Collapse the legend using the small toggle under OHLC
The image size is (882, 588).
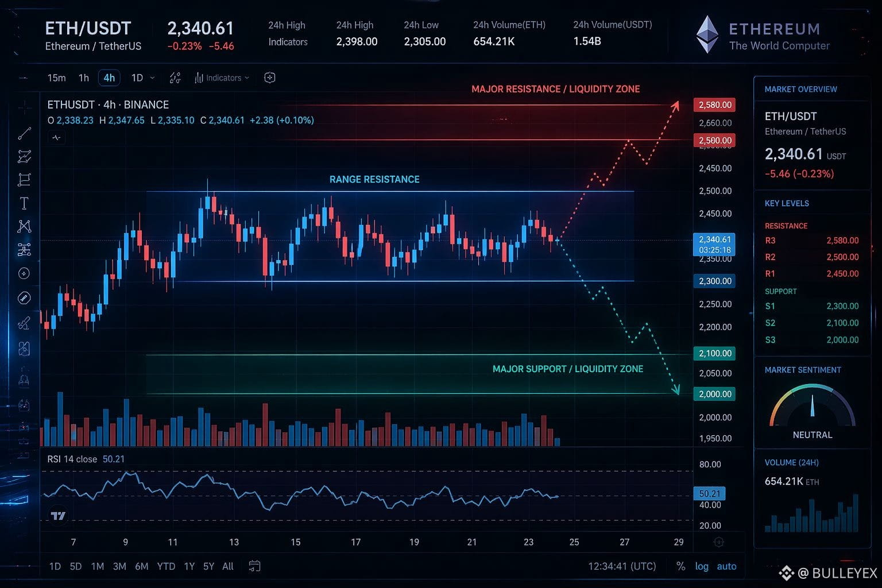[x=56, y=137]
